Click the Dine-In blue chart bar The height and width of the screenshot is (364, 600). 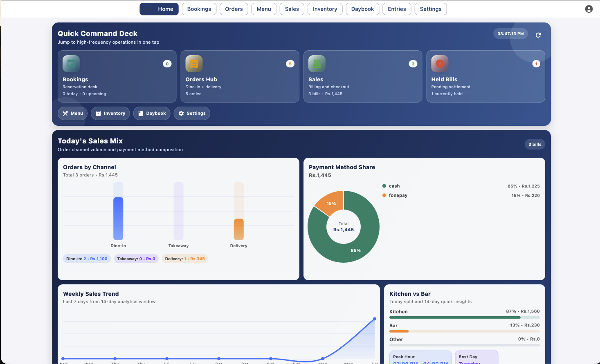click(118, 219)
